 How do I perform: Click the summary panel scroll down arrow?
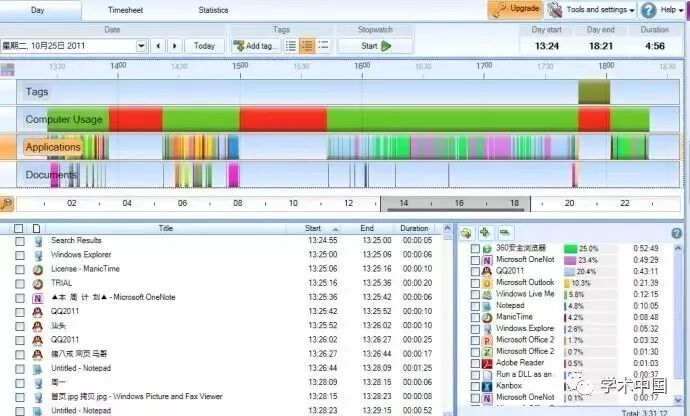[678, 400]
